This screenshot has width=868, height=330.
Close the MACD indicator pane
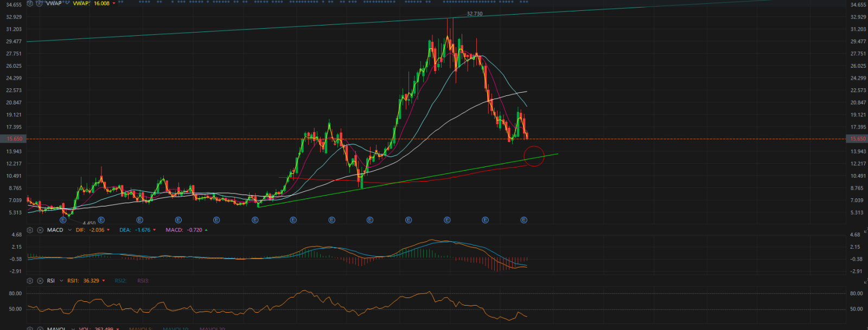40,230
